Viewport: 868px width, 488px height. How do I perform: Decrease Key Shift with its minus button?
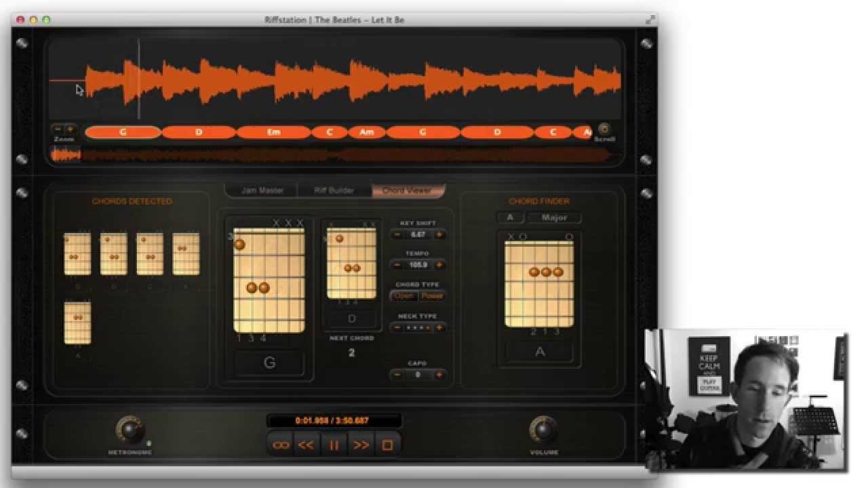397,235
